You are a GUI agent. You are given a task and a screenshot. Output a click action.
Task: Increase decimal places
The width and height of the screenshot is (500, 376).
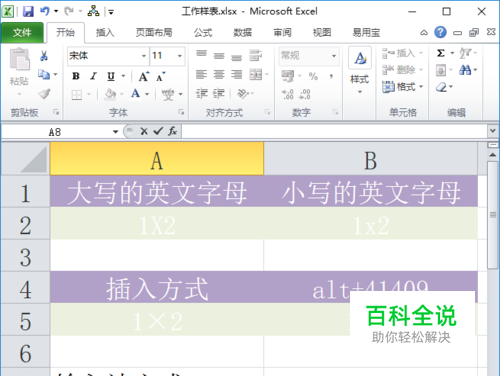(x=288, y=94)
